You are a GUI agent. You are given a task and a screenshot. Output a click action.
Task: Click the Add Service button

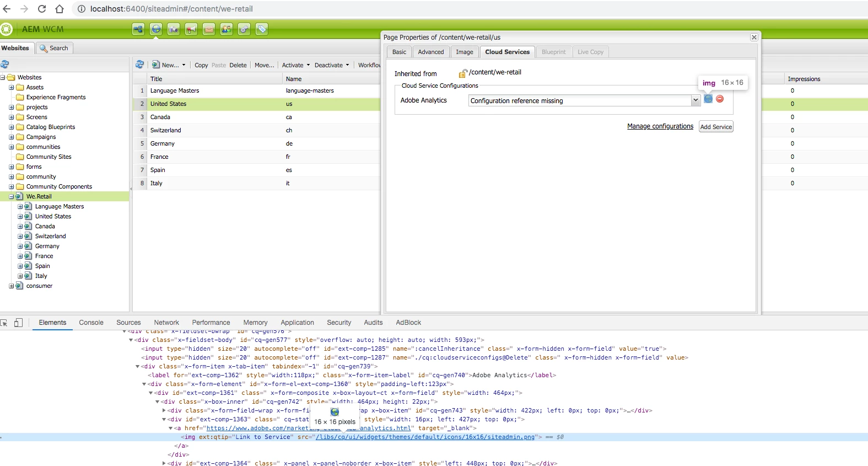click(716, 127)
